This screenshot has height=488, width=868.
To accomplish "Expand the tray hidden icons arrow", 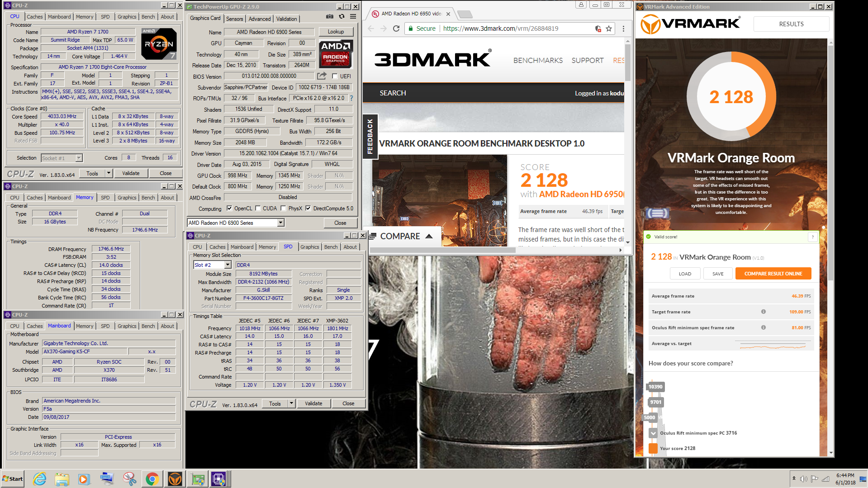I will pos(794,479).
